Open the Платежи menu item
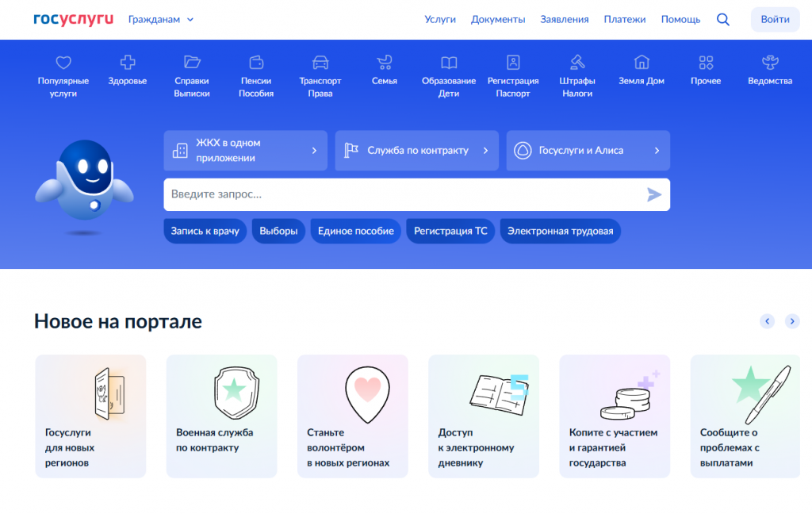 625,19
